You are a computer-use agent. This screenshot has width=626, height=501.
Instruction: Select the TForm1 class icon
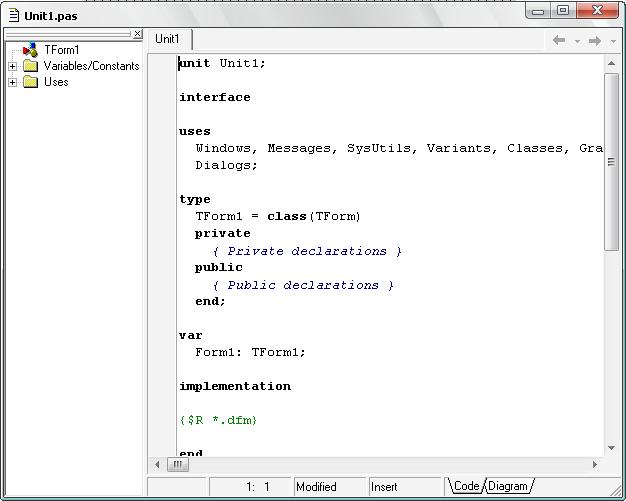[x=30, y=50]
